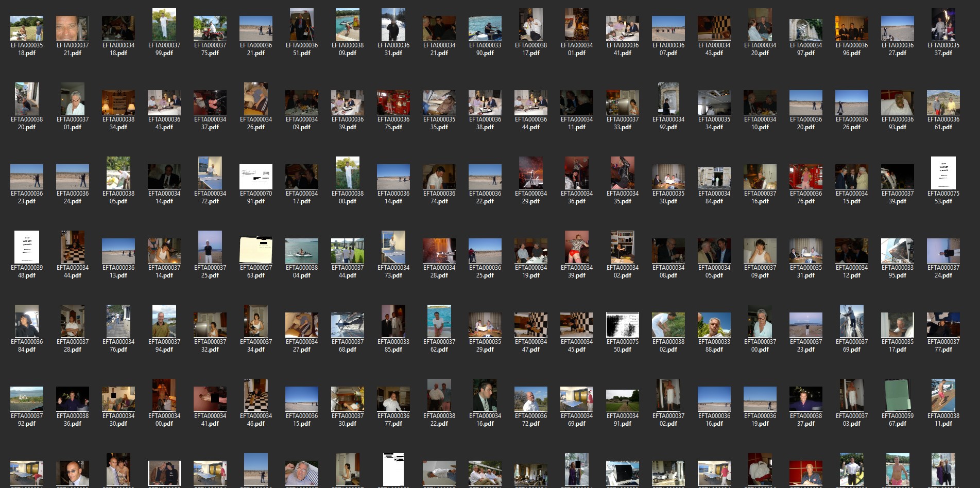Click the EFTA00003444.pdf file name
This screenshot has width=980, height=488.
(x=73, y=271)
